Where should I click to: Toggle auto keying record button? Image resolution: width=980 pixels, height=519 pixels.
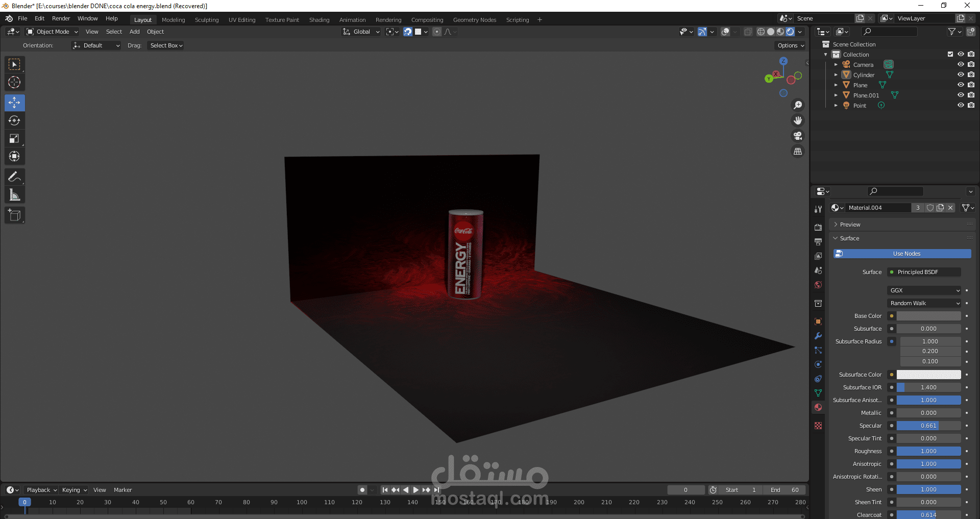pos(362,490)
